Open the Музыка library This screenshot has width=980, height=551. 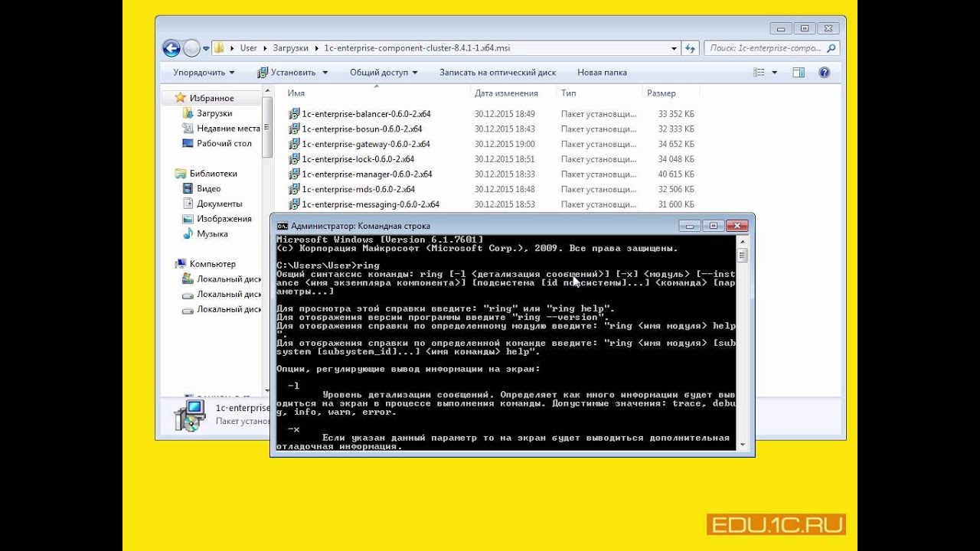pos(212,233)
